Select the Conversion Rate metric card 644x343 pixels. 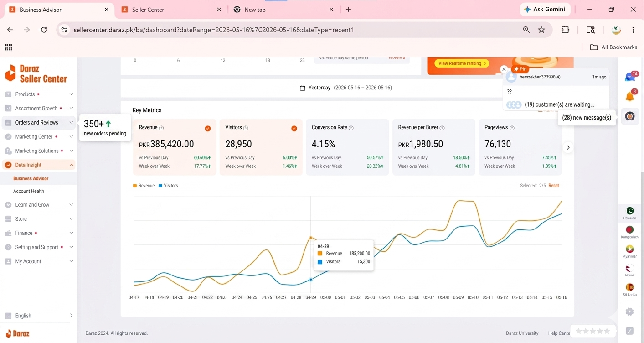click(347, 147)
